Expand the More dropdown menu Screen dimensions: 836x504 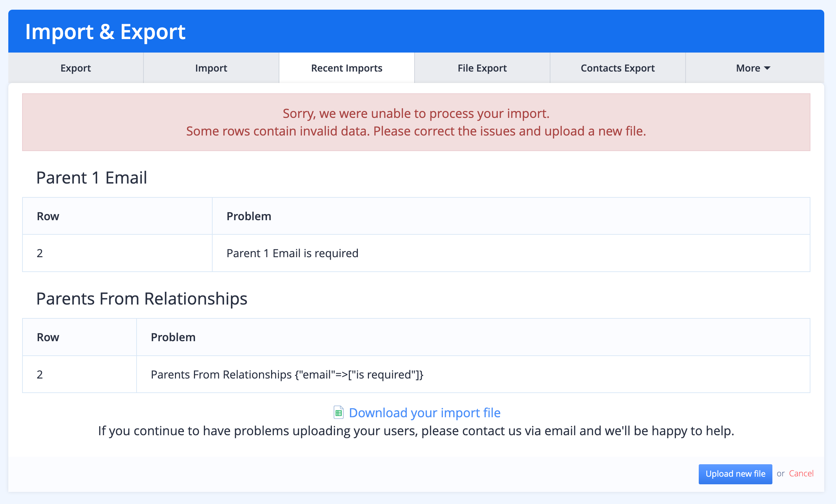point(753,68)
